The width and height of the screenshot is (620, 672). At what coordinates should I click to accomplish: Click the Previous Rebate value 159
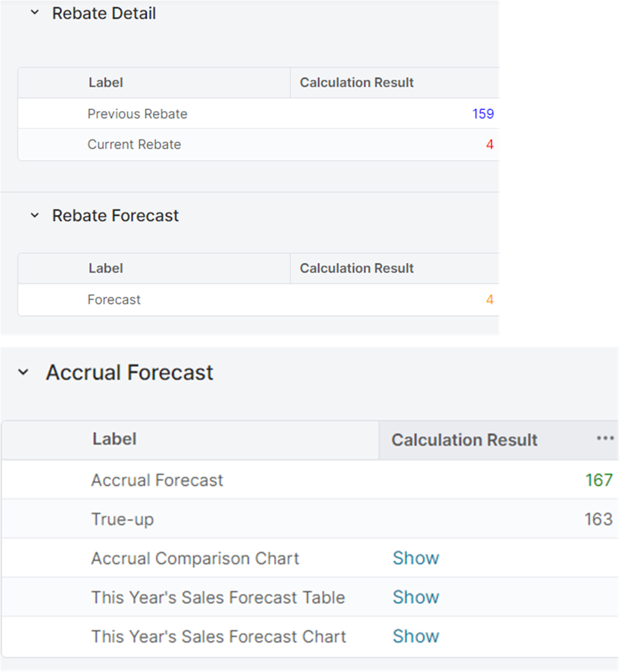(482, 113)
